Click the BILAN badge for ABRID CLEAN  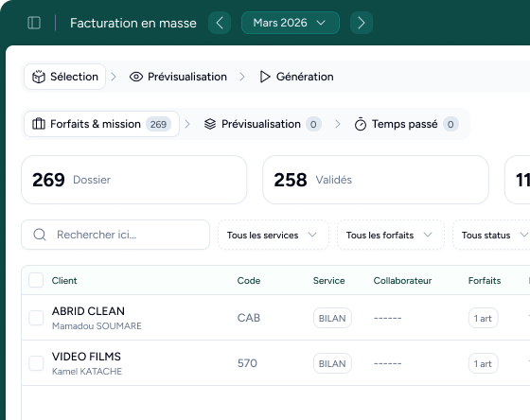coord(332,318)
